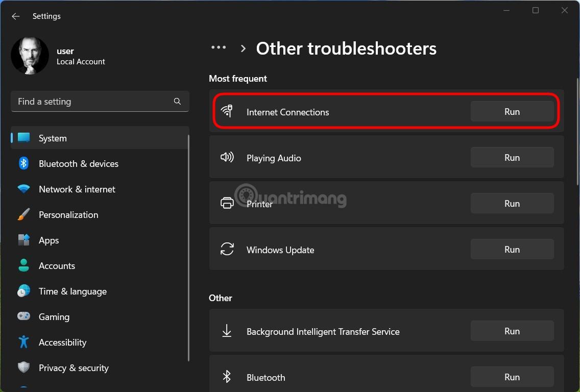Viewport: 580px width, 392px height.
Task: Click Background Intelligent Transfer Service label
Action: [x=323, y=332]
